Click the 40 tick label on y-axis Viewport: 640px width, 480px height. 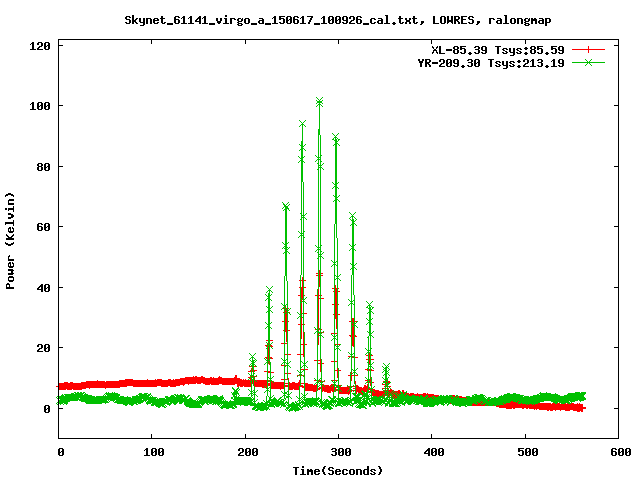point(44,288)
